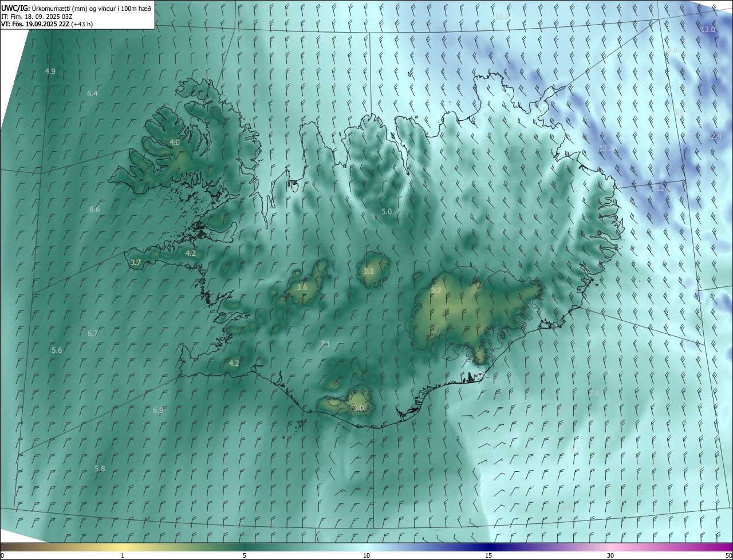Click the 9.8 value label on the map
This screenshot has height=560, width=733.
click(672, 50)
